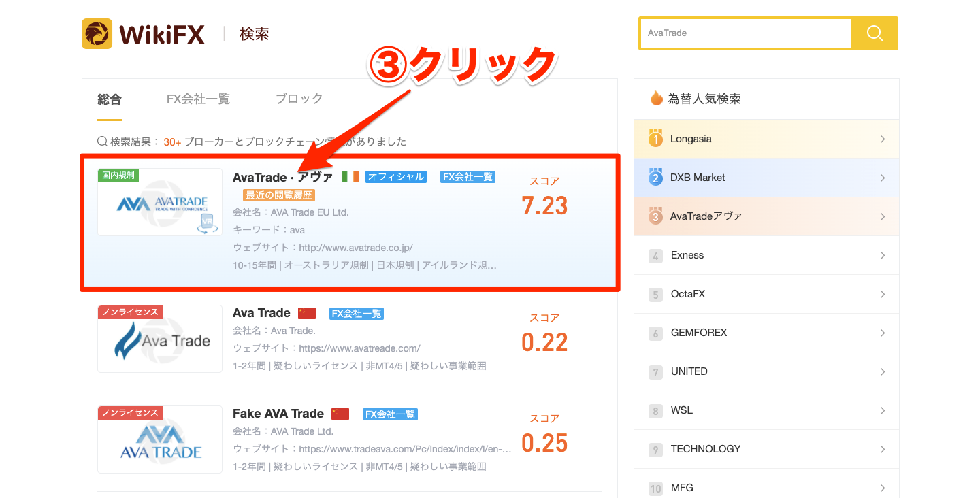
Task: Expand the TECHNOLOGY row chevron
Action: [883, 449]
